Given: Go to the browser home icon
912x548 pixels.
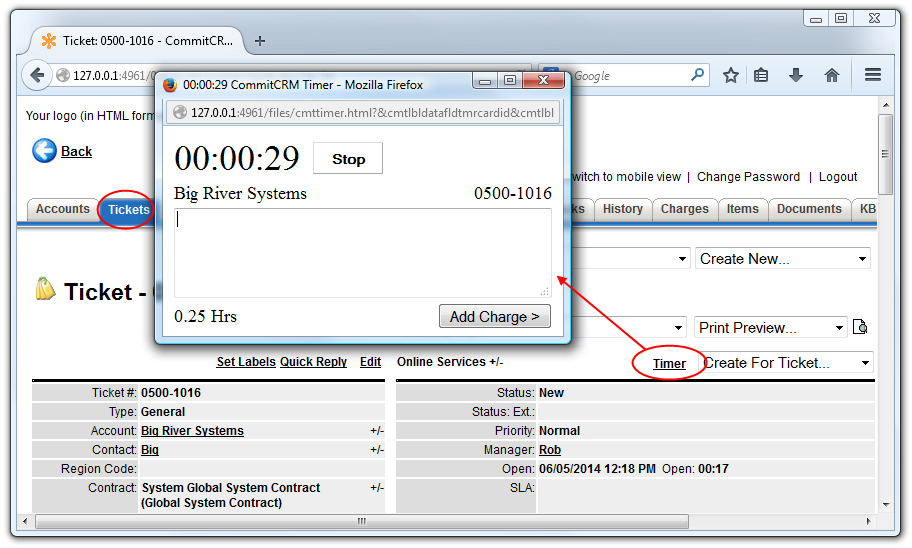Looking at the screenshot, I should pos(831,75).
